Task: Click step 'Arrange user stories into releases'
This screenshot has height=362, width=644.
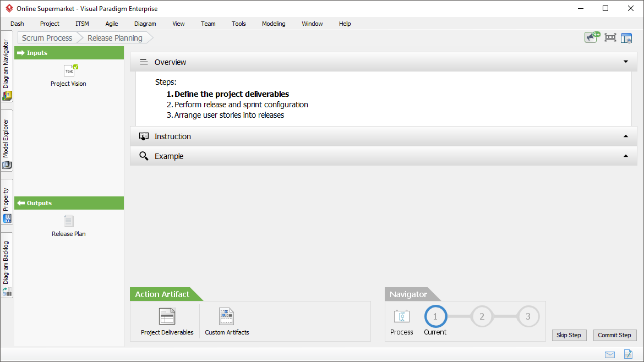Action: click(229, 116)
